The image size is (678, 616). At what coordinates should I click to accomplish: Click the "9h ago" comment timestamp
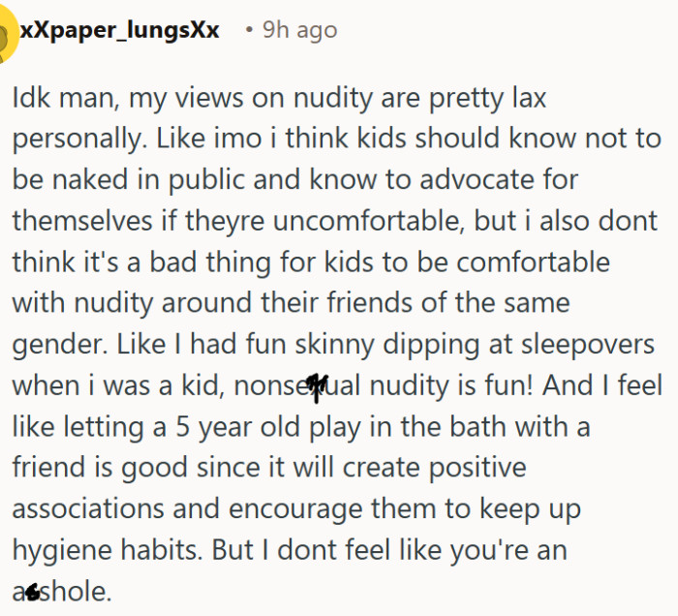point(300,30)
